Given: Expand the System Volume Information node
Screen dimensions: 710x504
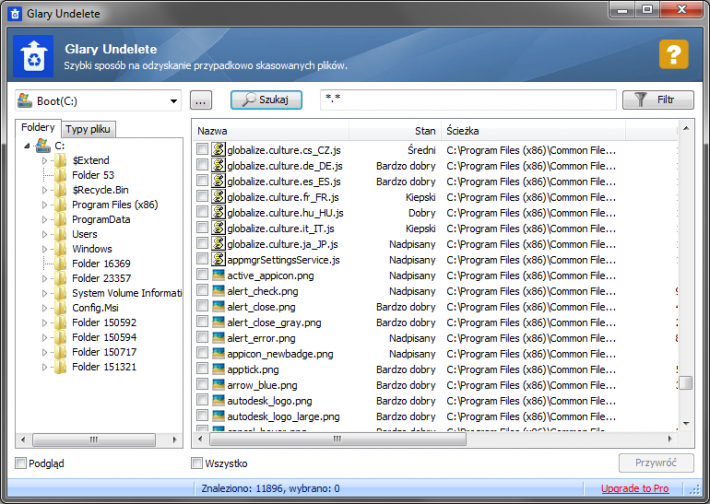Looking at the screenshot, I should coord(44,293).
